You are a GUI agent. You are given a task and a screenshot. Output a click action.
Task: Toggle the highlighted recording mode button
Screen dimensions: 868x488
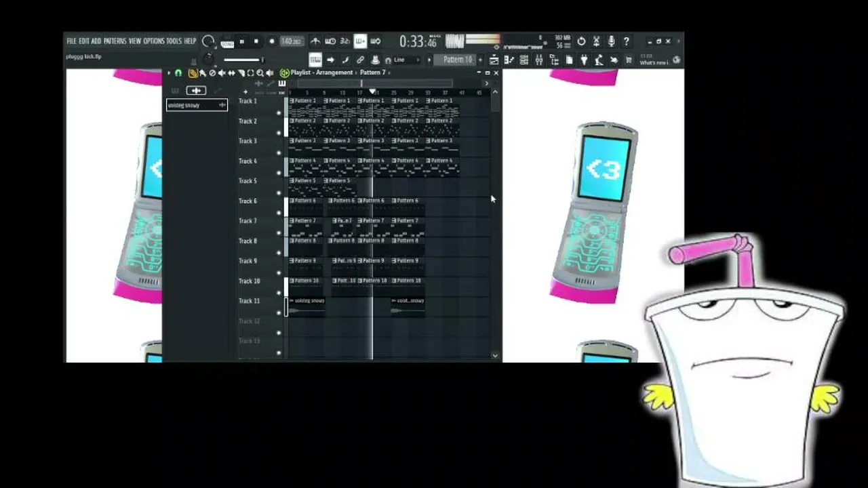coord(360,41)
